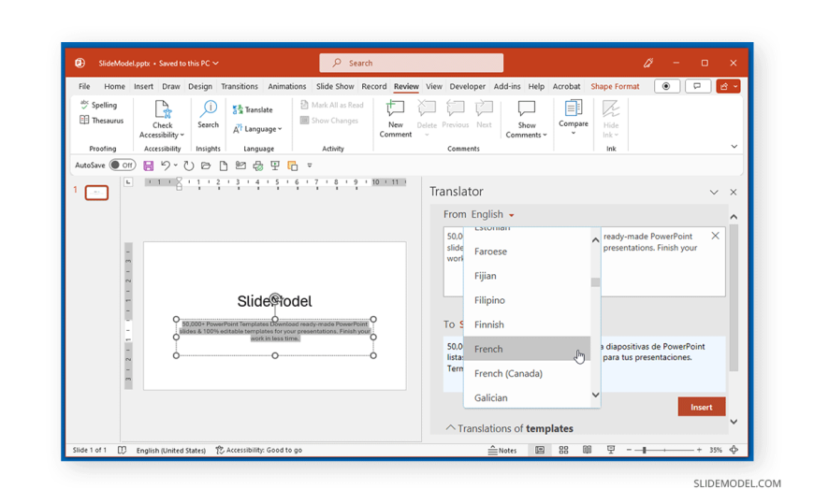Click the Undo arrow icon
Screen dimensions: 814x504
[165, 166]
